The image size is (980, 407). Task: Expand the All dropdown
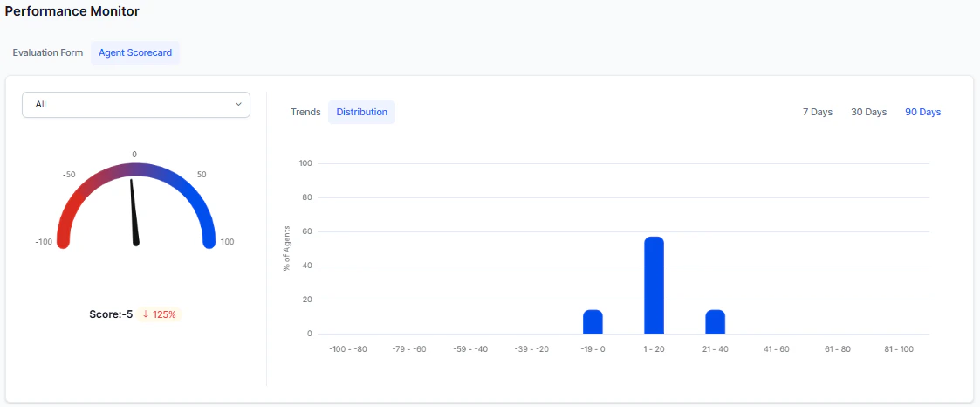[135, 105]
